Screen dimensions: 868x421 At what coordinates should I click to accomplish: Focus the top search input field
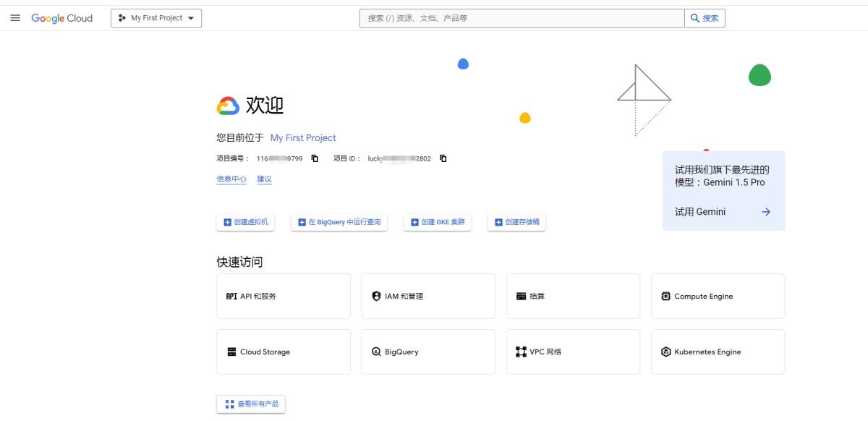(522, 18)
